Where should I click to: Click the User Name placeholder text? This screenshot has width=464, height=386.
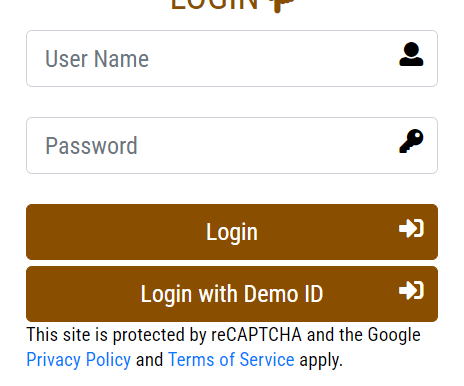click(x=97, y=59)
